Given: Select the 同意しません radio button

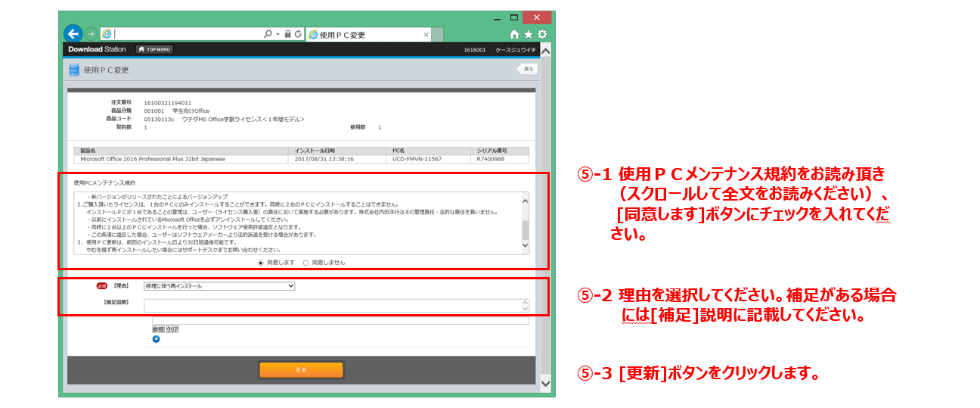Looking at the screenshot, I should pyautogui.click(x=305, y=263).
